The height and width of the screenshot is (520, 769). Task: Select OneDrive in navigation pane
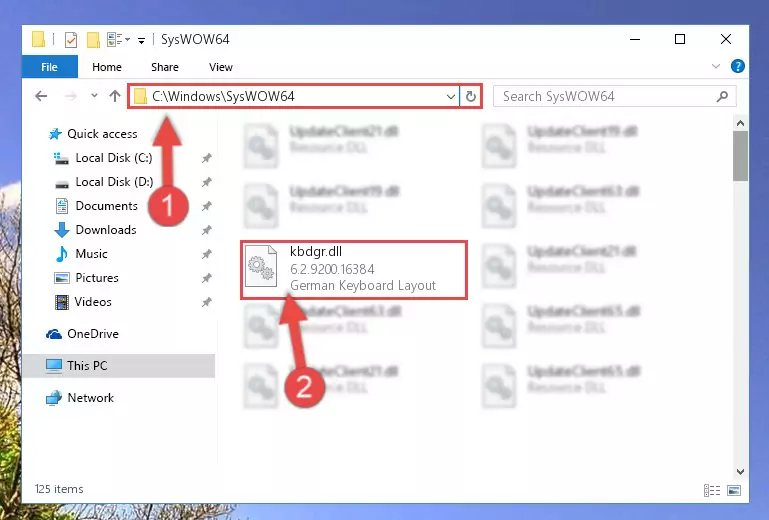click(93, 334)
